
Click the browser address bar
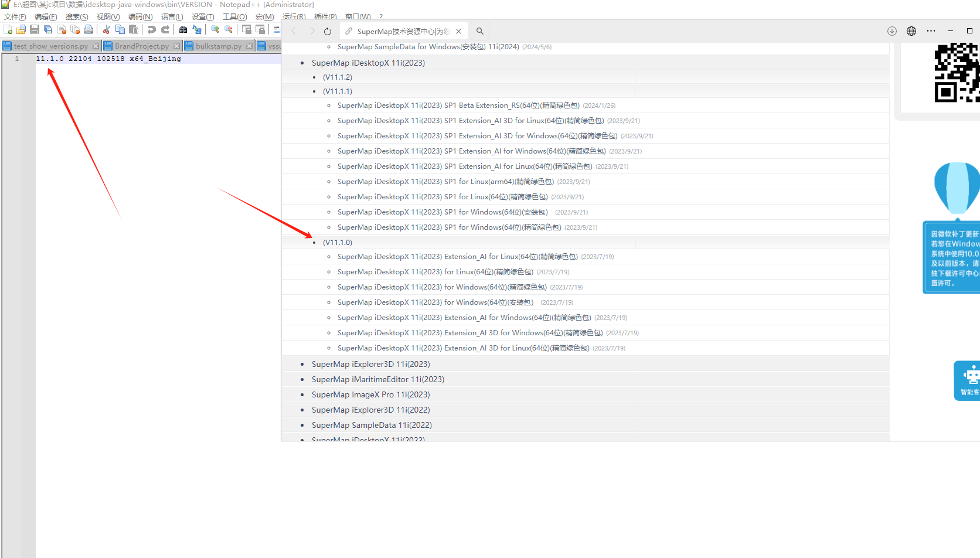tap(404, 31)
